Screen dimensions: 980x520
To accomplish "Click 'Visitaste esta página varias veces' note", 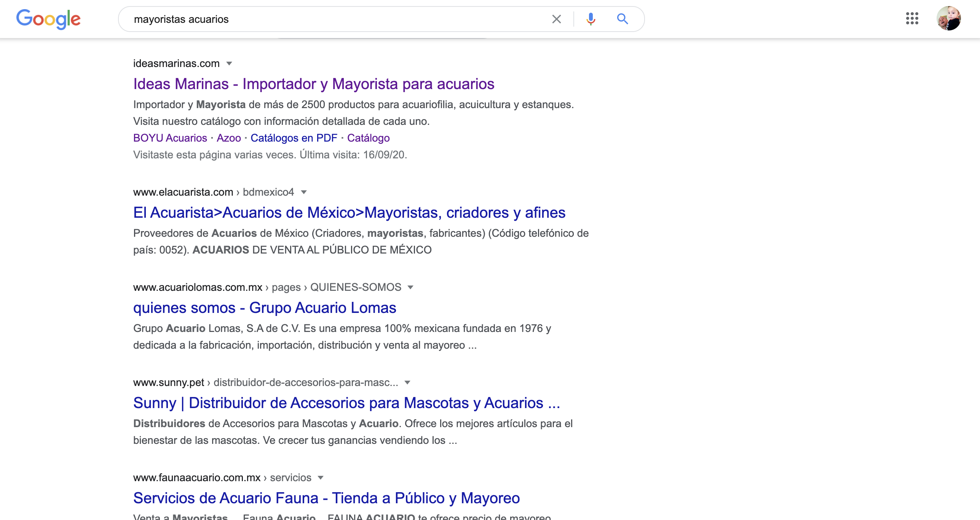I will (x=270, y=155).
